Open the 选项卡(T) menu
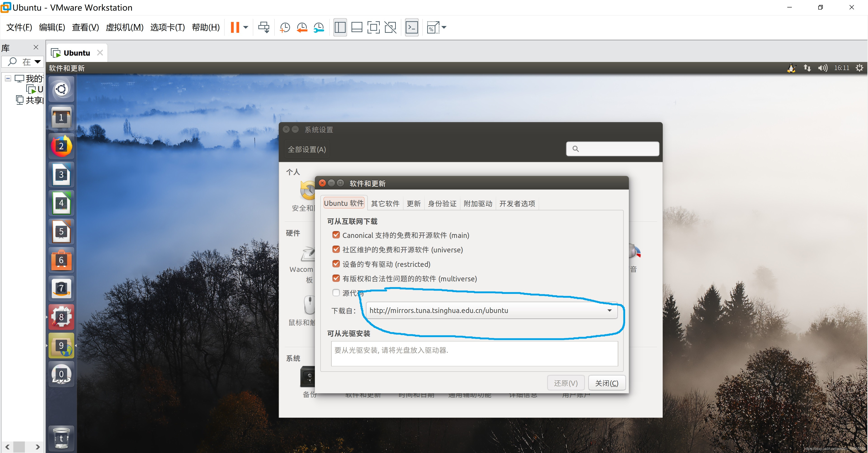 [x=167, y=27]
